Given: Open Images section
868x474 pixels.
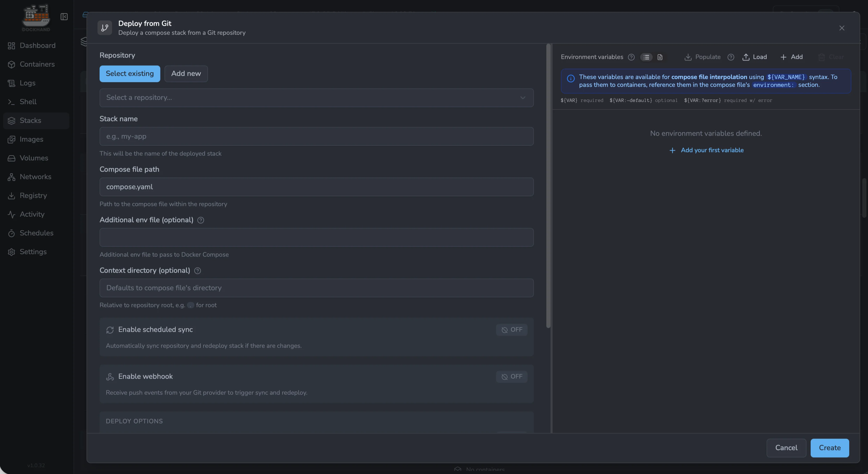Looking at the screenshot, I should [36, 139].
